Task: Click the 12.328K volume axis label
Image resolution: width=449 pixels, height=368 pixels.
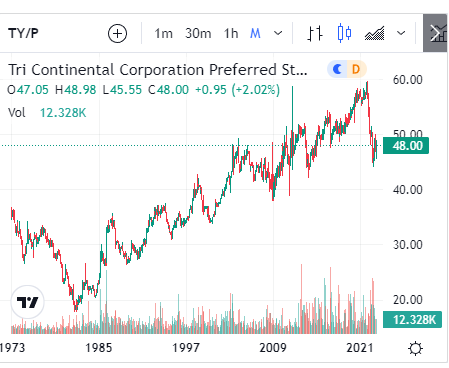Action: click(412, 320)
